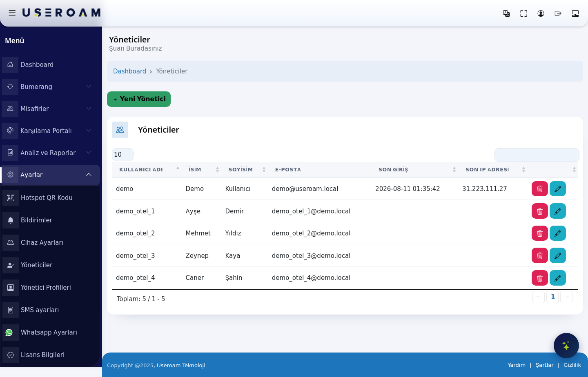Delete the demo_otel_4 administrator

click(x=540, y=278)
